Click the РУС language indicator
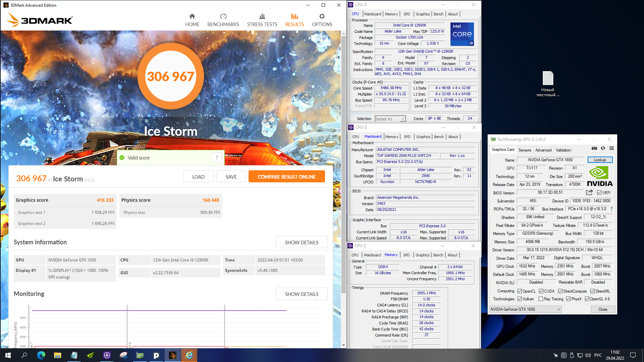The width and height of the screenshot is (644, 362). 598,355
